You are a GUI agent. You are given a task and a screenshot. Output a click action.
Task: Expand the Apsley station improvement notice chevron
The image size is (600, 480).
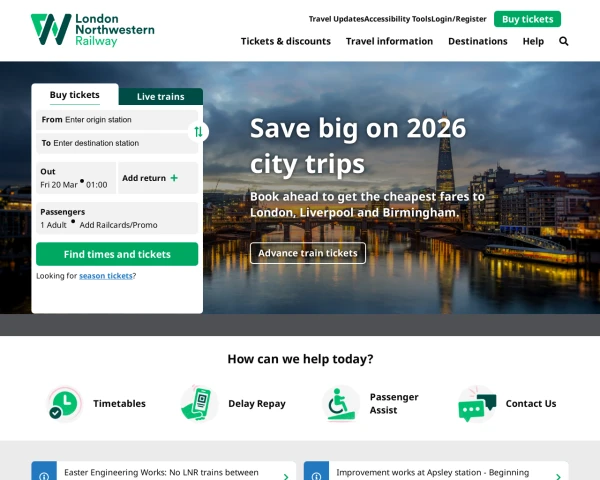[558, 477]
